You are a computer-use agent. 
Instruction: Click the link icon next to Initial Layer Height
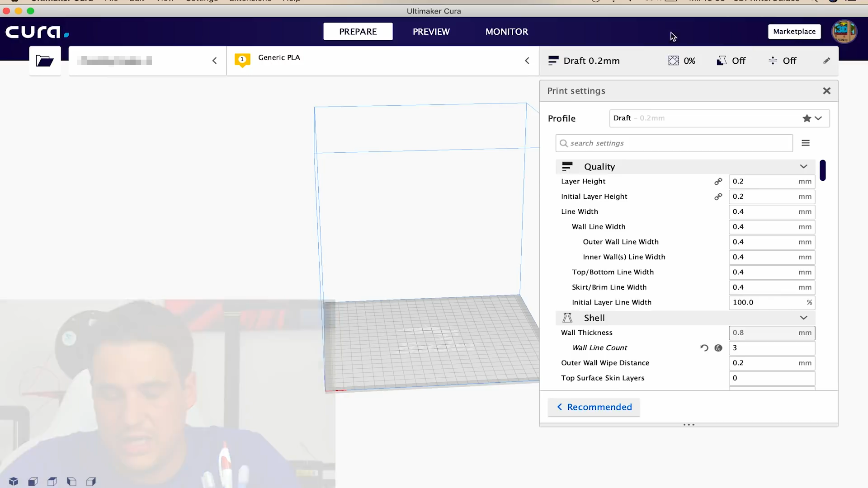click(x=718, y=197)
